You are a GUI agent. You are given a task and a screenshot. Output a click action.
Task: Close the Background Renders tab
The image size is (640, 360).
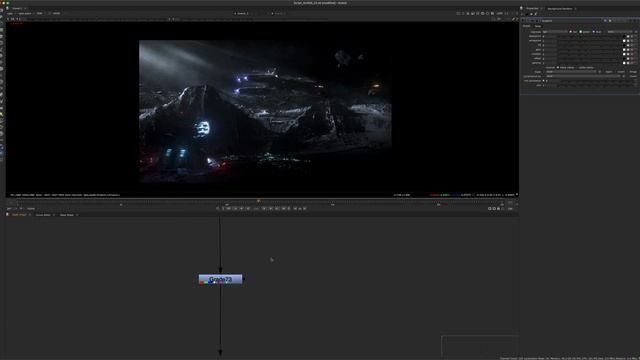(576, 9)
